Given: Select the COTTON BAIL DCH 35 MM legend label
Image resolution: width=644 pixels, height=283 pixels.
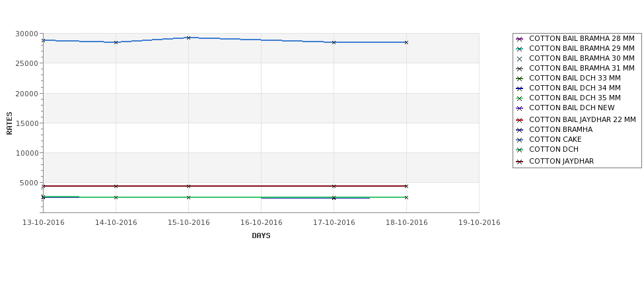Looking at the screenshot, I should tap(575, 98).
